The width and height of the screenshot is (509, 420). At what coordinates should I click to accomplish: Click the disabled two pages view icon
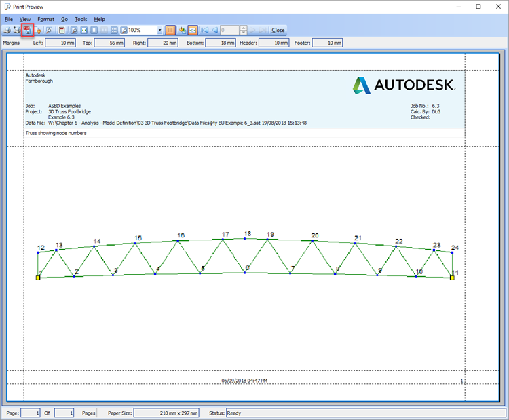104,30
